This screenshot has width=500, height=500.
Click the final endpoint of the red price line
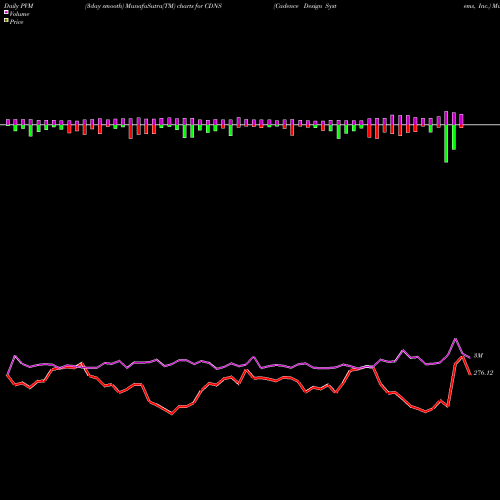(x=470, y=374)
